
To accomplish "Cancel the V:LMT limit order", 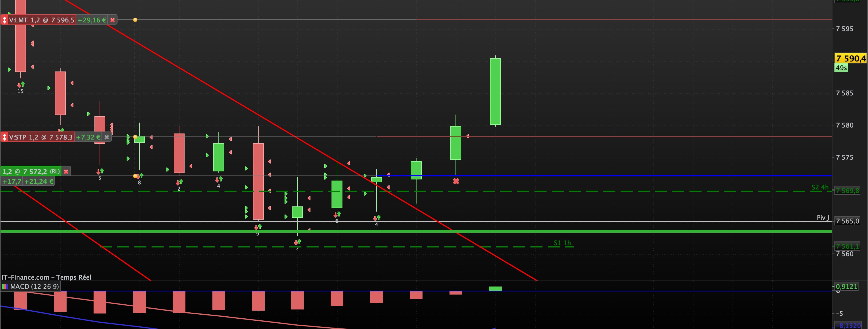I will tap(113, 20).
